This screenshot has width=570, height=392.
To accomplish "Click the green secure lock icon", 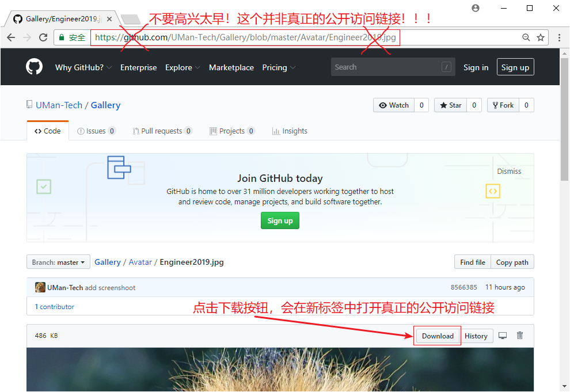I will 62,37.
